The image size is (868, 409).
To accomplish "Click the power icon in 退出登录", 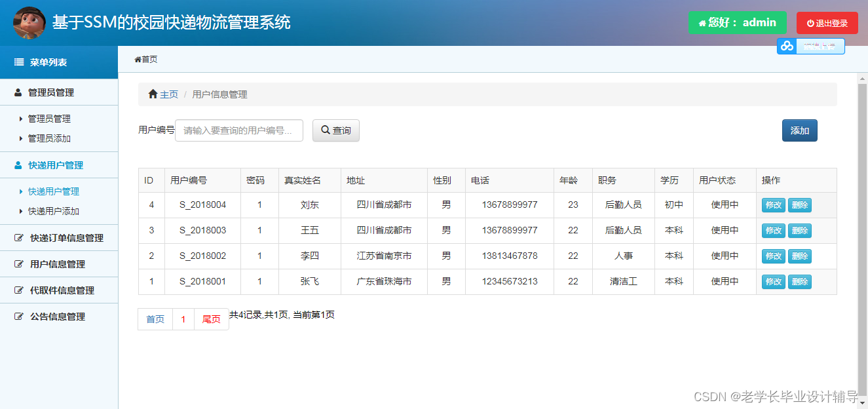I will (x=810, y=23).
